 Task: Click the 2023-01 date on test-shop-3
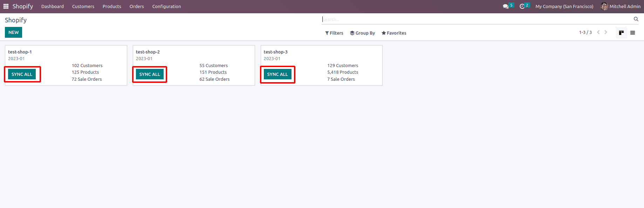click(x=272, y=58)
